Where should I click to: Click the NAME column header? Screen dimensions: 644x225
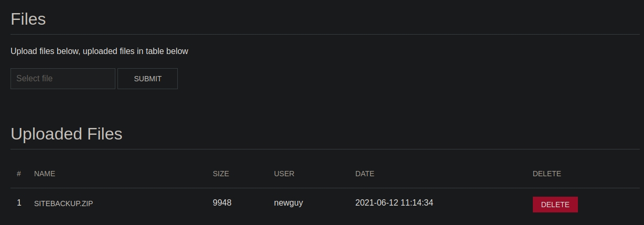coord(45,174)
